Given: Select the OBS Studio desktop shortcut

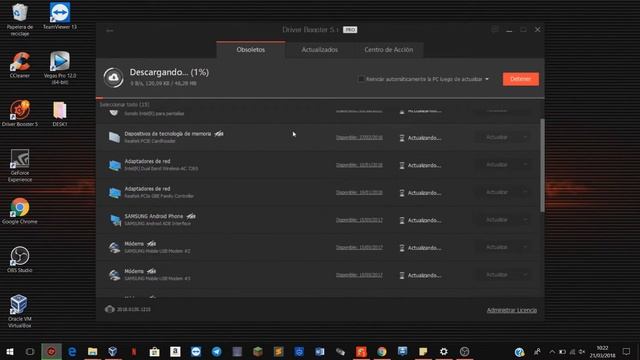Looking at the screenshot, I should 20,260.
